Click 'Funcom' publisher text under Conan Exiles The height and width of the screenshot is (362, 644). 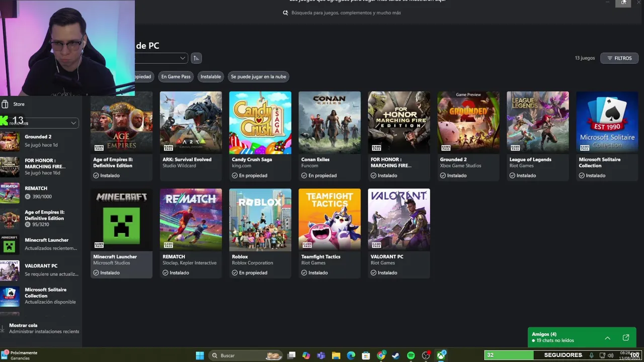pyautogui.click(x=310, y=166)
